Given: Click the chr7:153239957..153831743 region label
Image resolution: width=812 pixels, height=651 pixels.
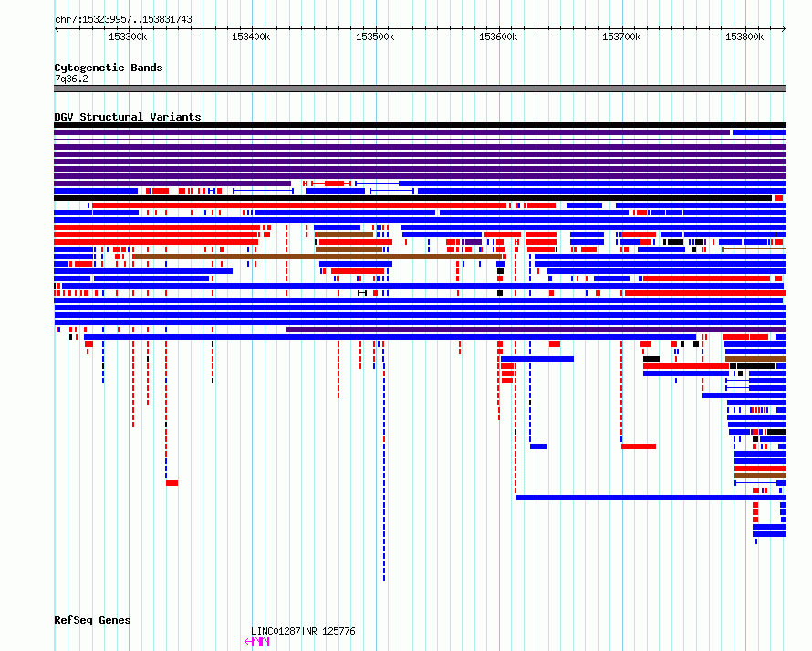Looking at the screenshot, I should pos(123,19).
